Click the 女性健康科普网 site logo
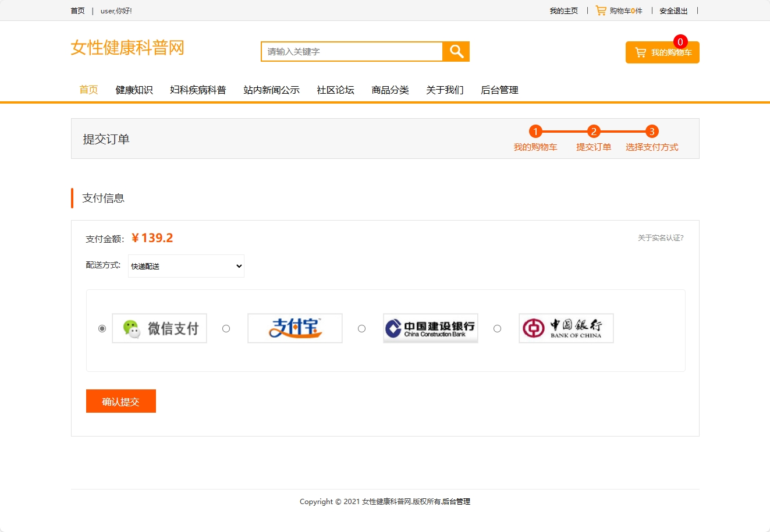This screenshot has height=532, width=770. click(127, 48)
